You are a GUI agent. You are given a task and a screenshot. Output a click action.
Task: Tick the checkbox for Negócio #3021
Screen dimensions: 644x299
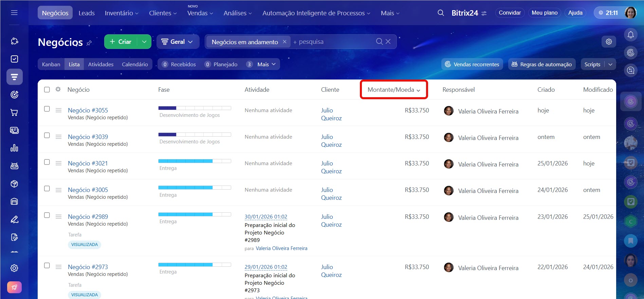coord(47,162)
